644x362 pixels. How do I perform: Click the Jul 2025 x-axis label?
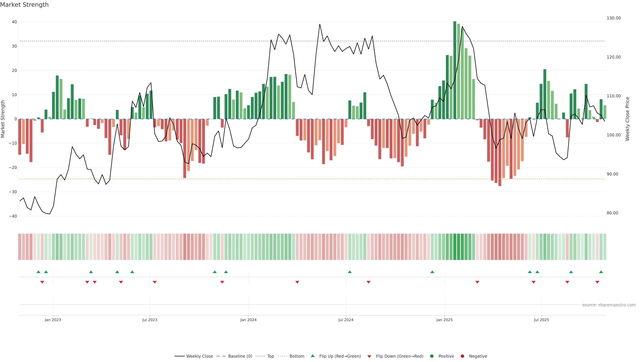tap(541, 320)
